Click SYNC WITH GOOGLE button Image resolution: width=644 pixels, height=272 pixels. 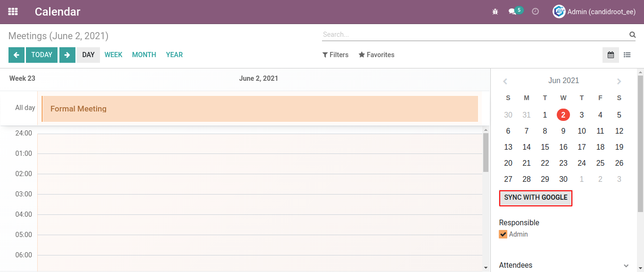pyautogui.click(x=536, y=197)
